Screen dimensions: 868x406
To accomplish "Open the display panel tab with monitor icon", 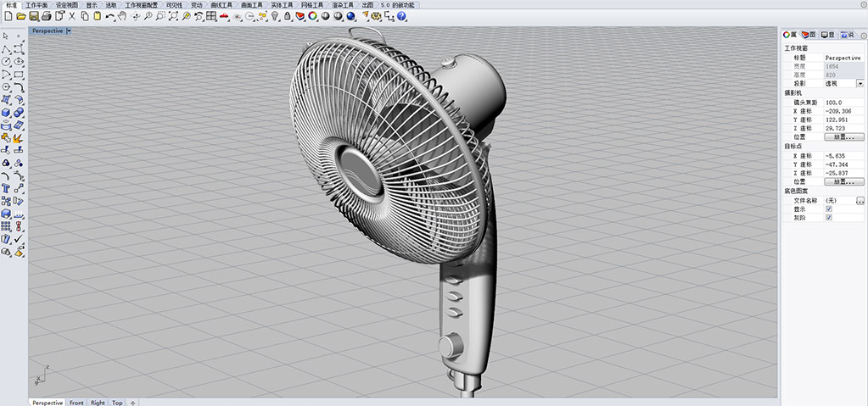I will [827, 35].
